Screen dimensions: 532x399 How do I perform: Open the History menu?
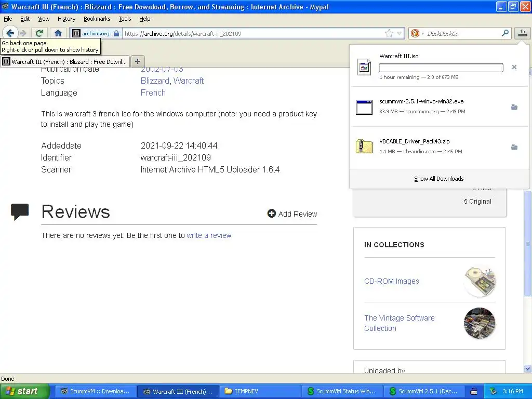click(x=66, y=19)
